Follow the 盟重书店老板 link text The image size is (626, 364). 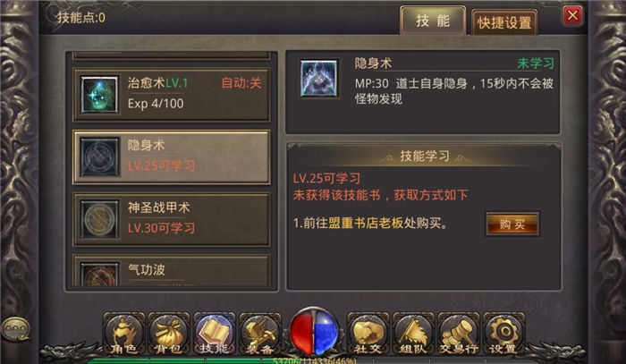pos(366,223)
